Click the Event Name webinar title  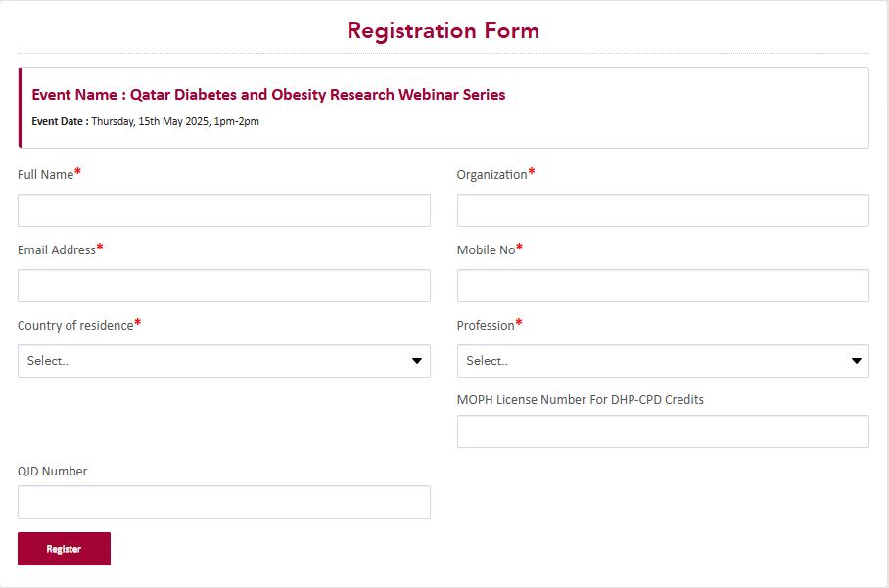pos(268,95)
